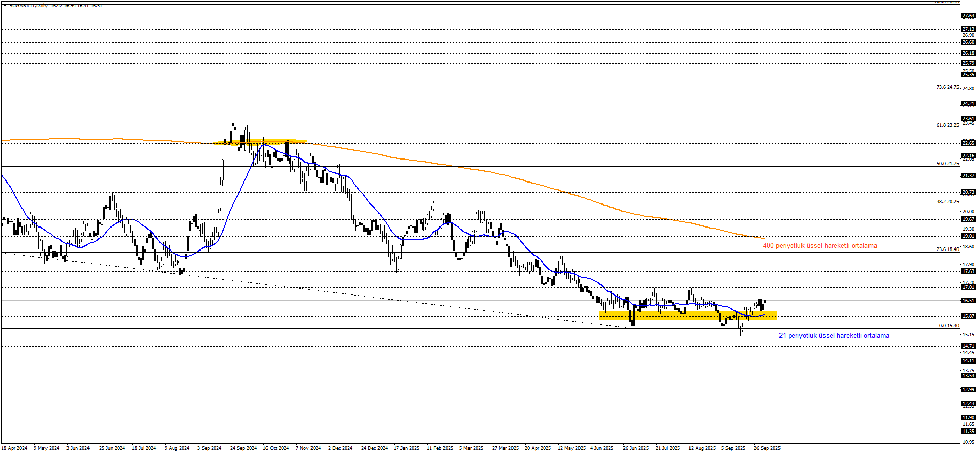980x454 pixels.
Task: Click the 0.0 Fibonacci label at 15.40
Action: 948,326
